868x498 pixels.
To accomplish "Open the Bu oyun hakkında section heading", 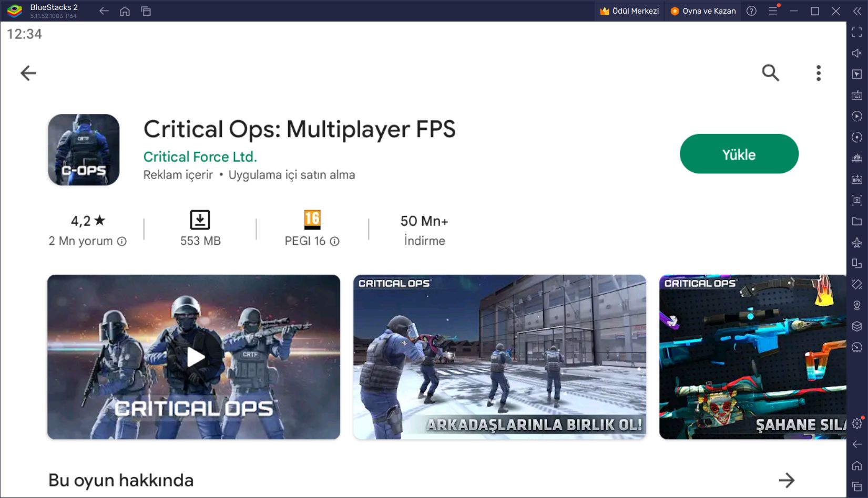I will click(121, 480).
